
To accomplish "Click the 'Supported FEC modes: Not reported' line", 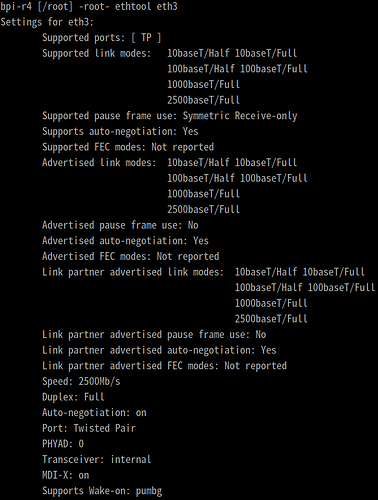I will tap(128, 147).
